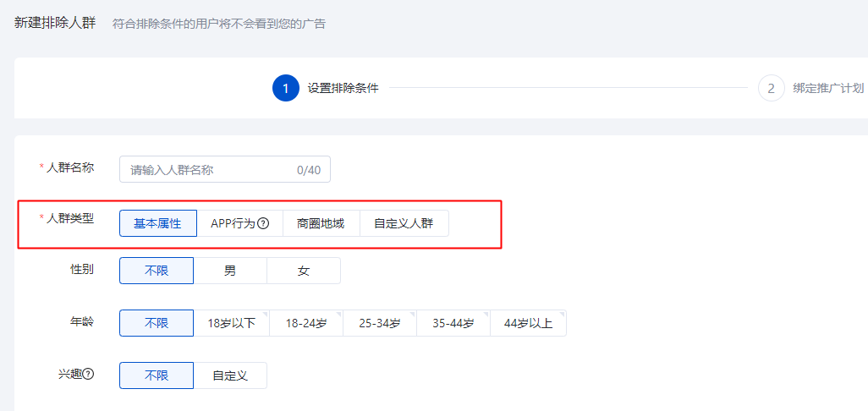The height and width of the screenshot is (411, 868).
Task: Choose 女 for gender
Action: point(304,271)
